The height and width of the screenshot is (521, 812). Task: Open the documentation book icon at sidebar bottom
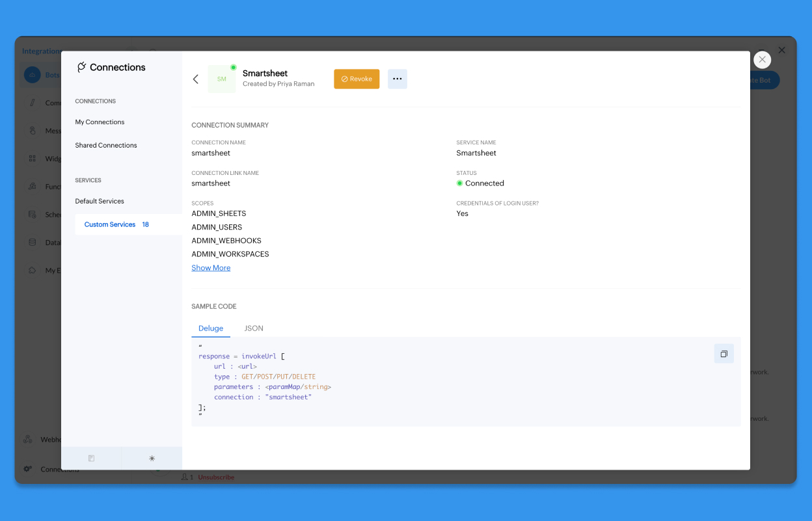(91, 458)
